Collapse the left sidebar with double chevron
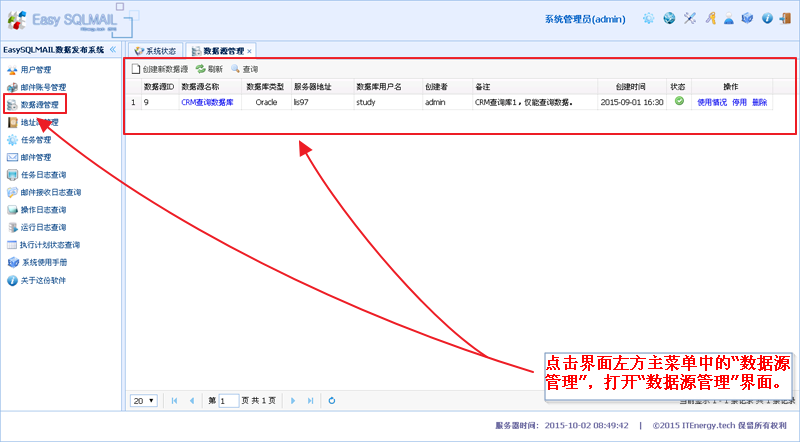800x442 pixels. (113, 50)
